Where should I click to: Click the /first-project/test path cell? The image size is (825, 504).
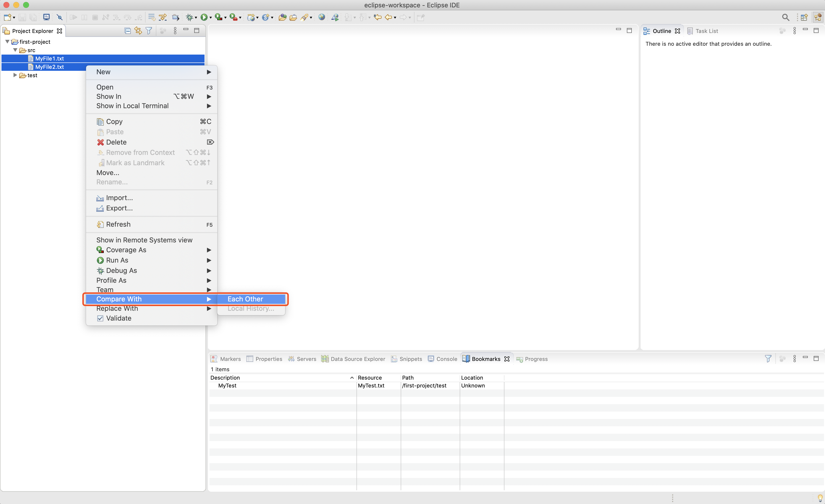(x=430, y=385)
